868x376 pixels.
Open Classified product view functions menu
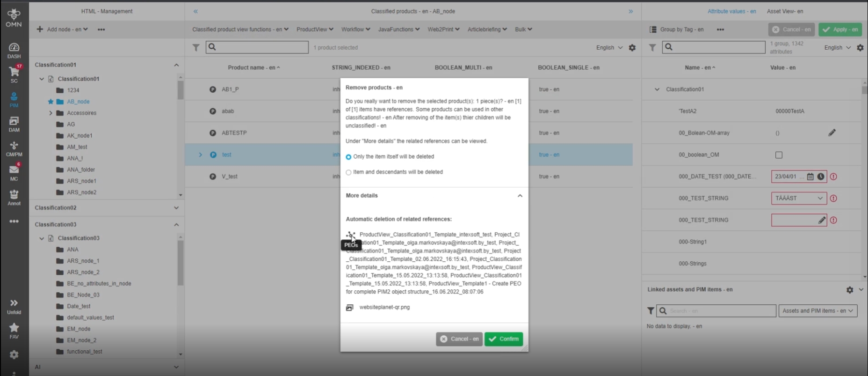coord(240,29)
